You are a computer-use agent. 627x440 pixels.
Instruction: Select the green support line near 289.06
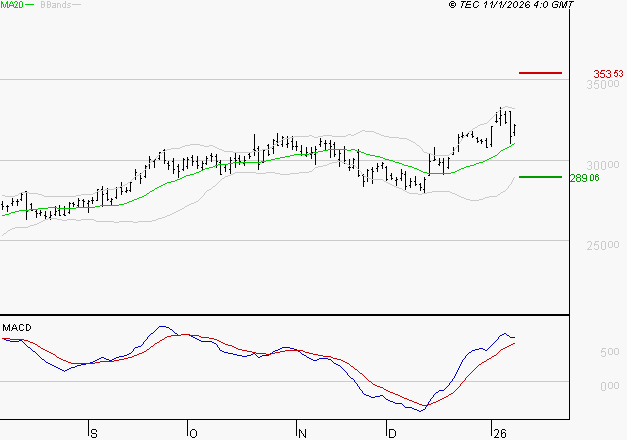click(x=541, y=177)
